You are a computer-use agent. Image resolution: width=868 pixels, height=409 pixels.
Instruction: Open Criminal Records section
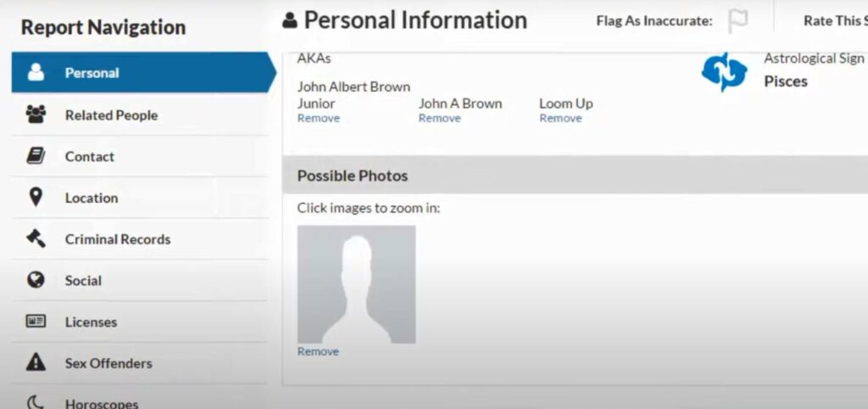point(139,238)
